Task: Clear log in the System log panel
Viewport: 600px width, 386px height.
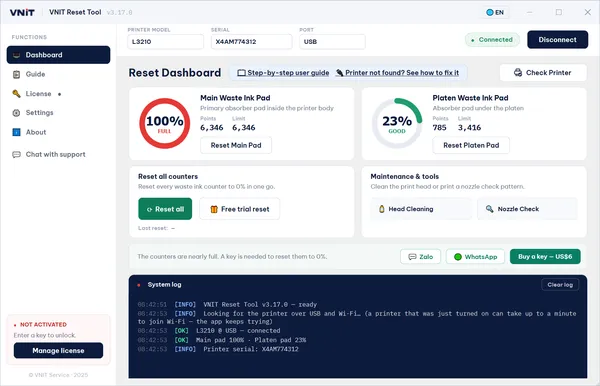Action: 560,285
